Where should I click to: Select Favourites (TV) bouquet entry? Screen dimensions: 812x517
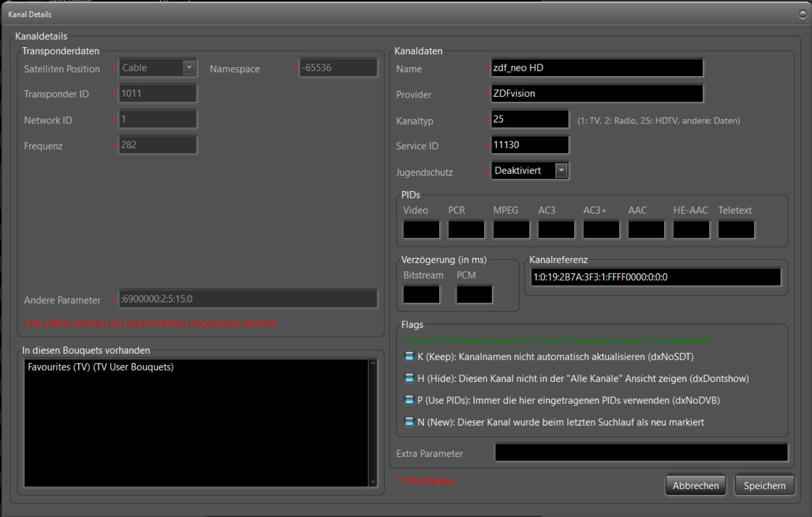pos(101,367)
